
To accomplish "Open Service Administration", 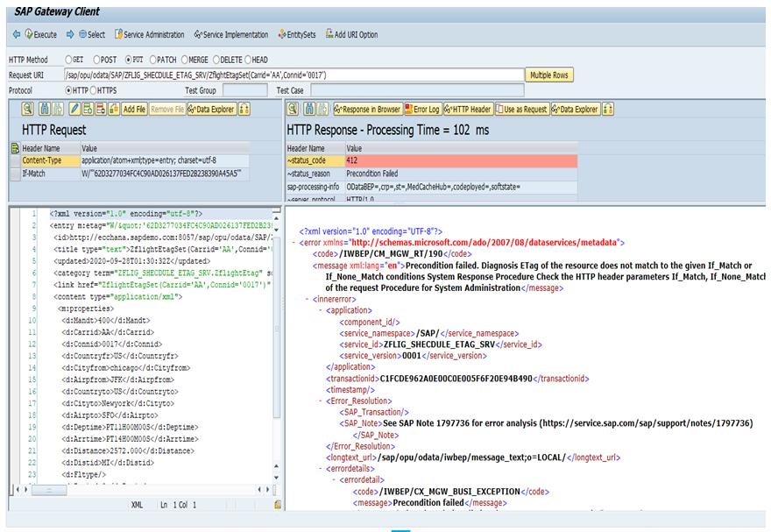I will 150,34.
